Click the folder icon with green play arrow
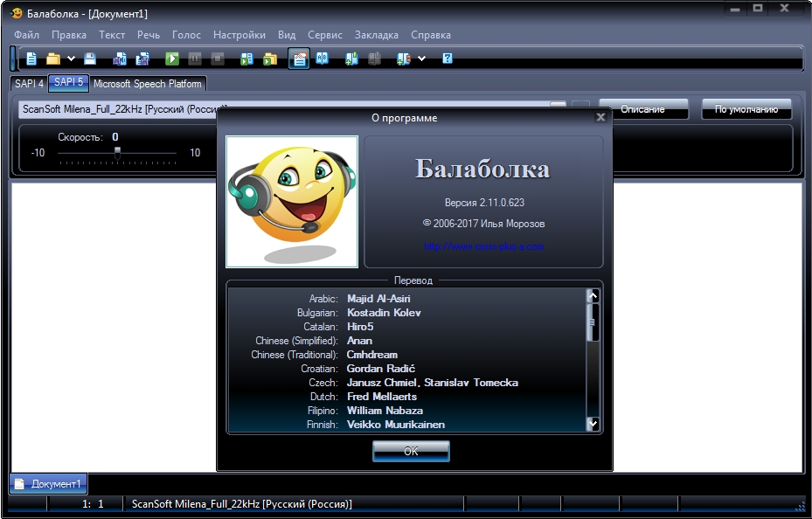812x519 pixels. click(x=270, y=59)
